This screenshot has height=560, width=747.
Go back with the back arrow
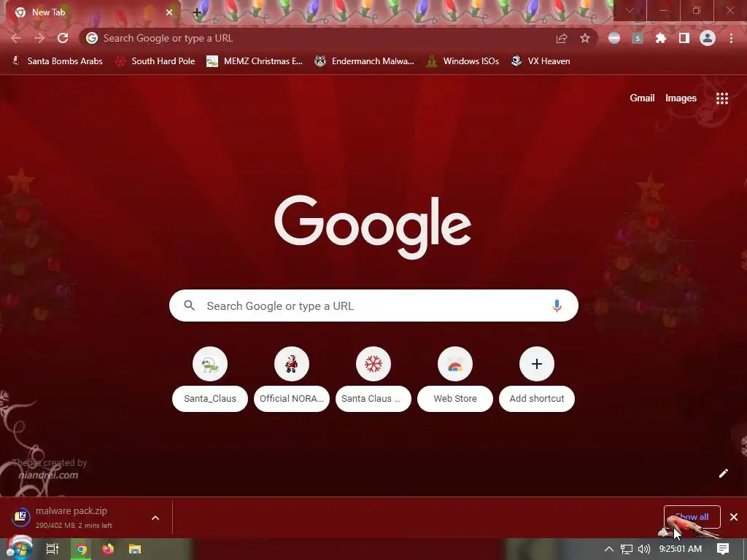tap(16, 38)
